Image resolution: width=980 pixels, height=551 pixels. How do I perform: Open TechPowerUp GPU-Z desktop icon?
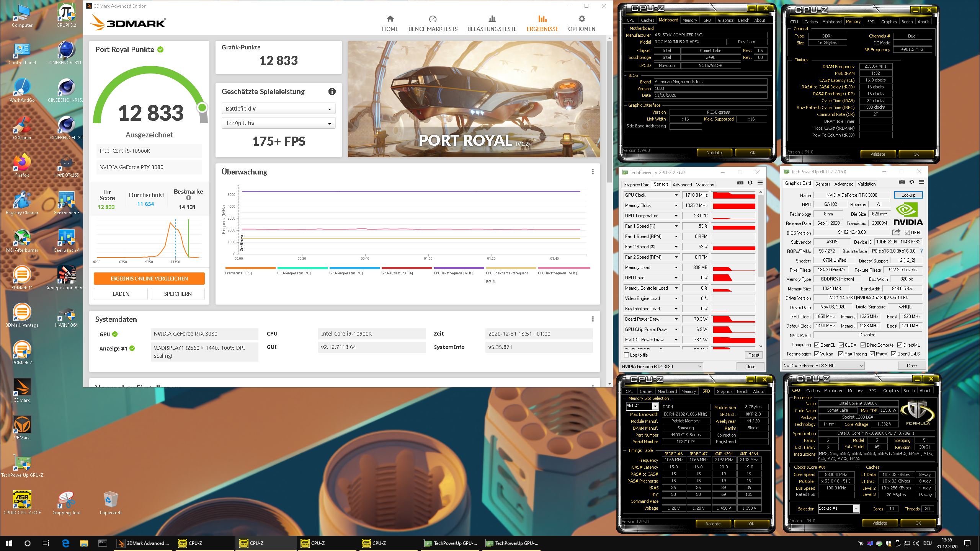point(22,465)
